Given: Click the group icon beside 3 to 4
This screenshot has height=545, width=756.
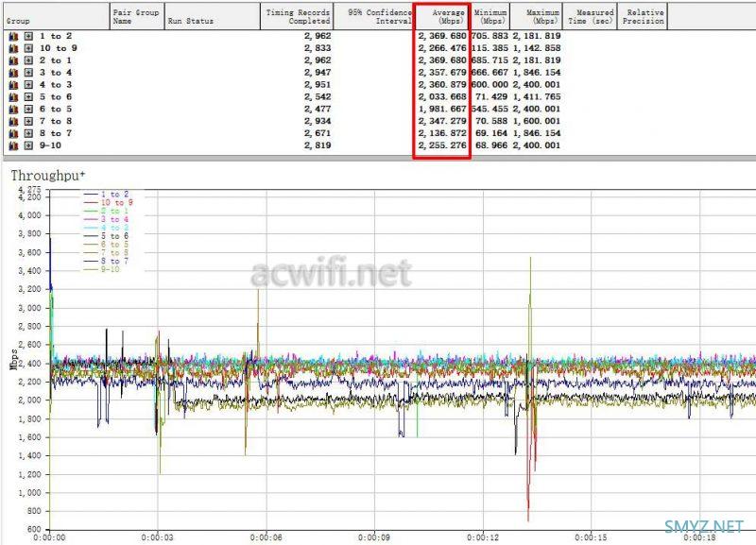Looking at the screenshot, I should click(13, 73).
